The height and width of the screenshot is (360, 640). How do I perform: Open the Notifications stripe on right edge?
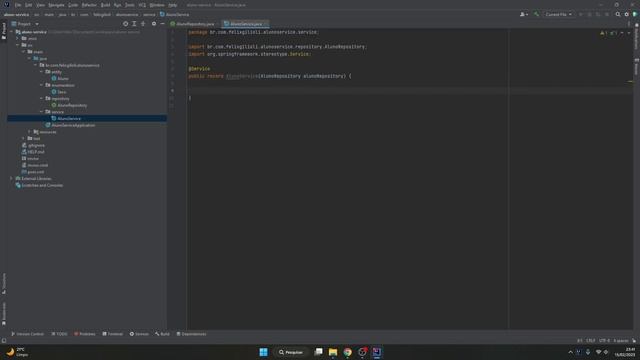636,37
